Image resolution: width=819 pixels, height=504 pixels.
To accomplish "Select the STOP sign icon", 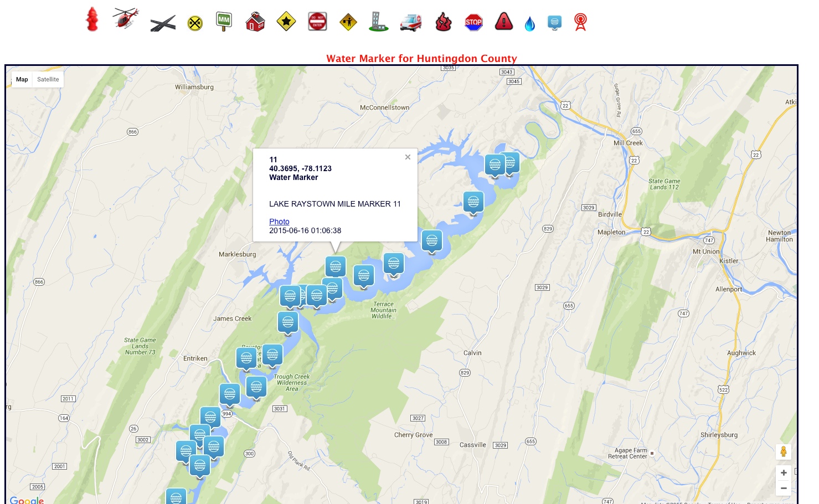I will pyautogui.click(x=473, y=22).
